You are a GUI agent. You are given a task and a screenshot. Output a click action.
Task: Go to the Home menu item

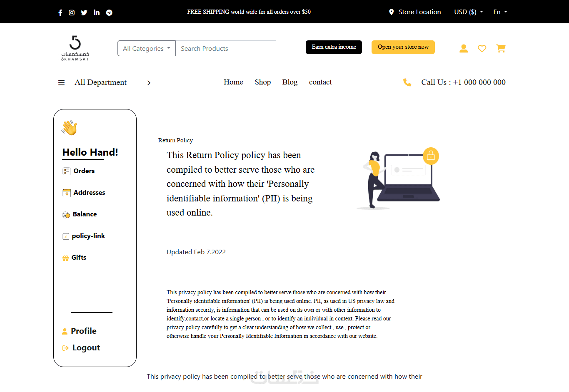[233, 82]
